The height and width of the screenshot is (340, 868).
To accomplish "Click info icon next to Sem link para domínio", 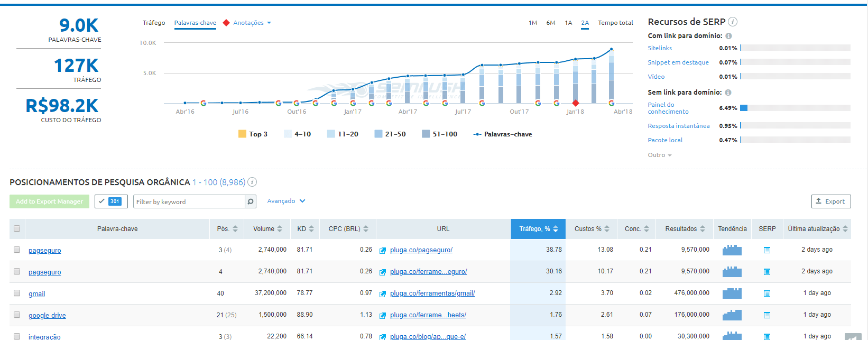I will (728, 93).
